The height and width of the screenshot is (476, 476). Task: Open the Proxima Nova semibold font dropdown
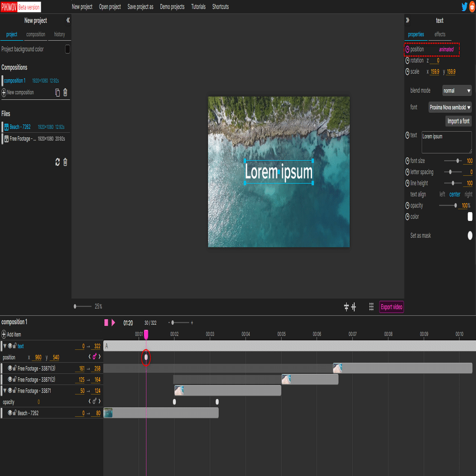coord(450,107)
